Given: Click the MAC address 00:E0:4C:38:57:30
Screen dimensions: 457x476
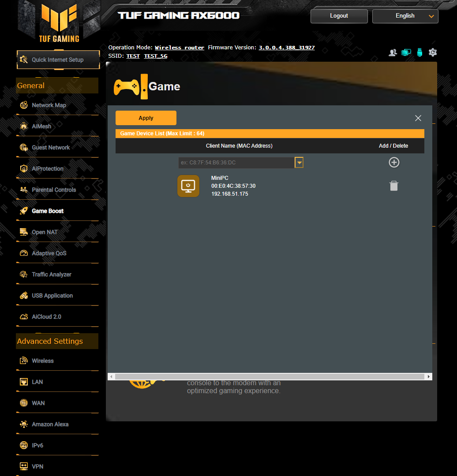Looking at the screenshot, I should tap(233, 186).
